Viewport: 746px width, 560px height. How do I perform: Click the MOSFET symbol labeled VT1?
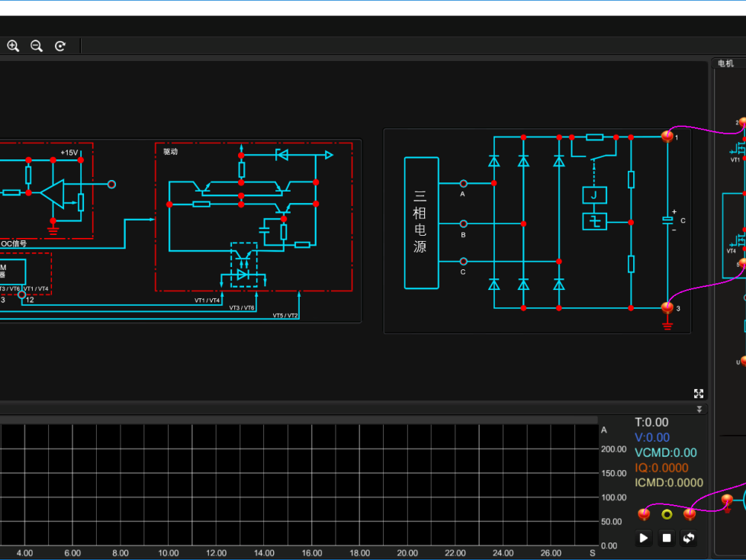[739, 149]
